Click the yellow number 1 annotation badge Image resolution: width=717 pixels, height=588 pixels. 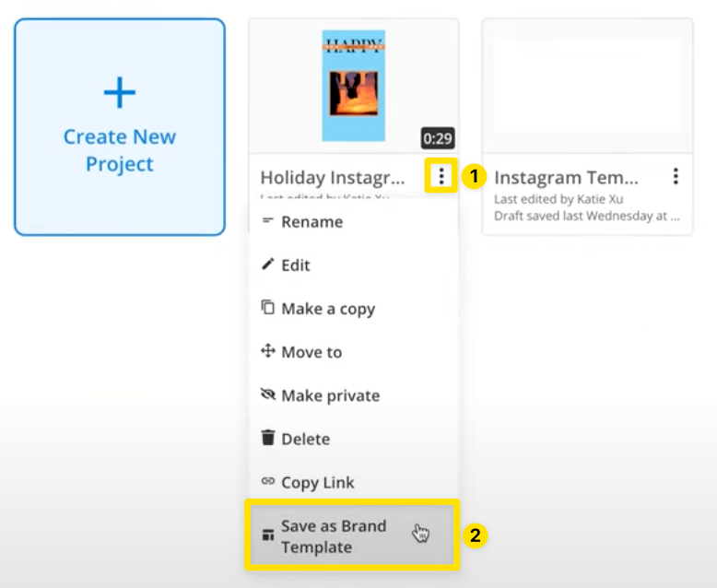[473, 176]
